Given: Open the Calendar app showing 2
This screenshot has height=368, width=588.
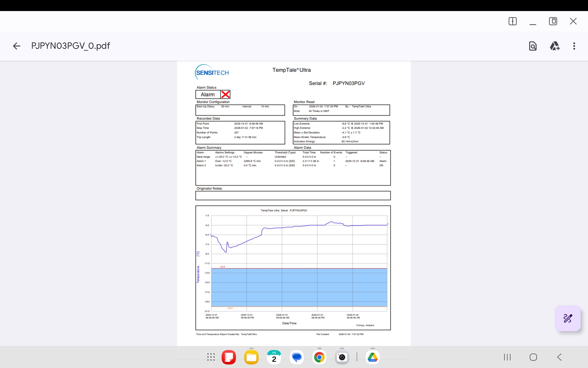Looking at the screenshot, I should click(274, 357).
